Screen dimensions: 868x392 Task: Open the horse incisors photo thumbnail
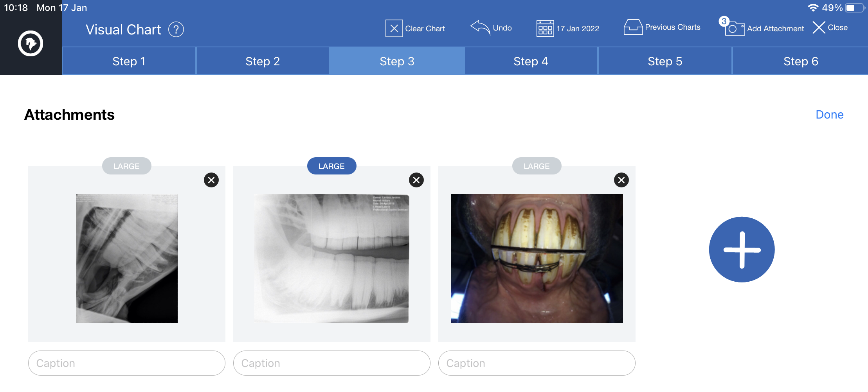click(x=537, y=259)
